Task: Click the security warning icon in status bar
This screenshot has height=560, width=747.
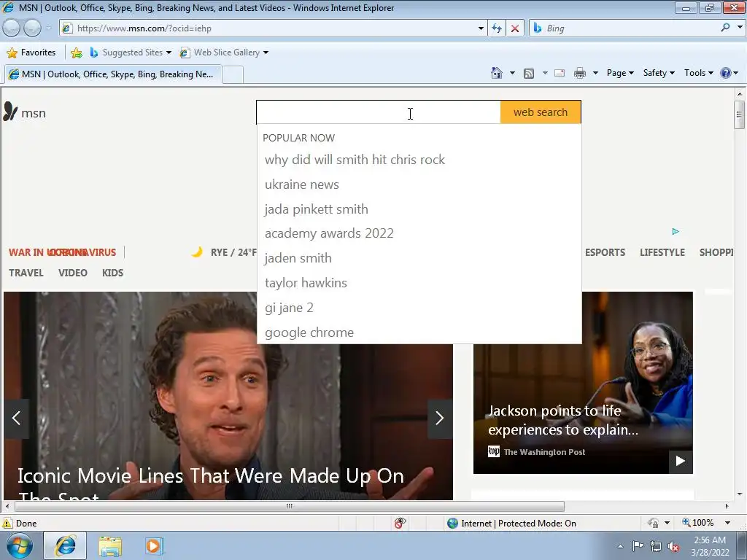Action: [7, 524]
